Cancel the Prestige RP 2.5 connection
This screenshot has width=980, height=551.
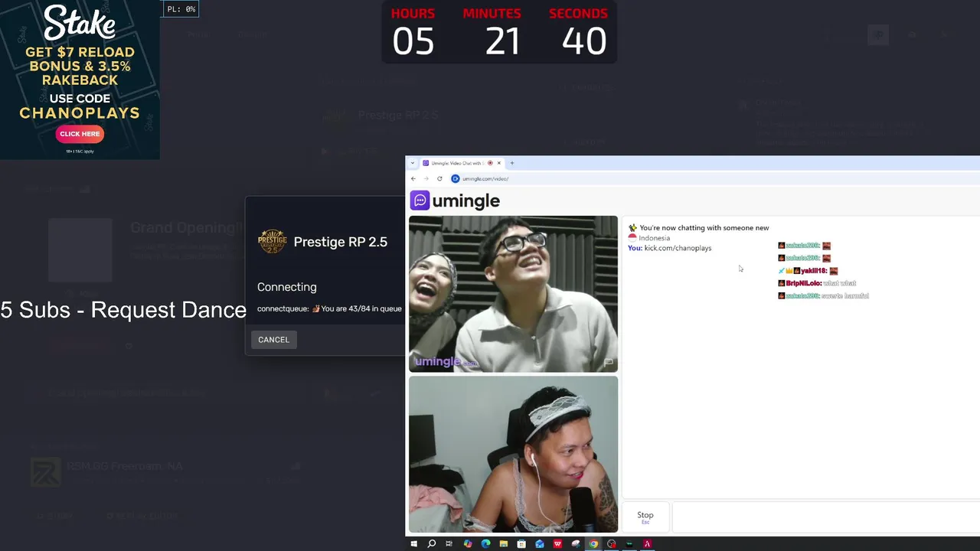tap(273, 340)
